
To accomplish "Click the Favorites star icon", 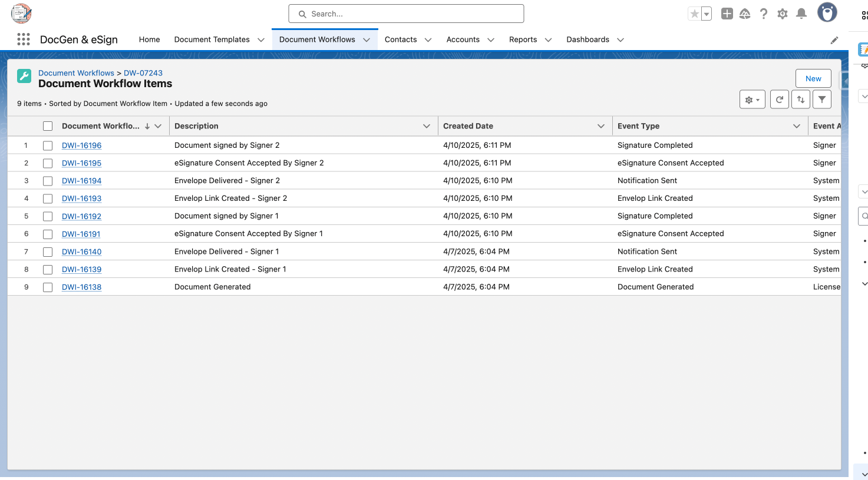I will point(695,14).
